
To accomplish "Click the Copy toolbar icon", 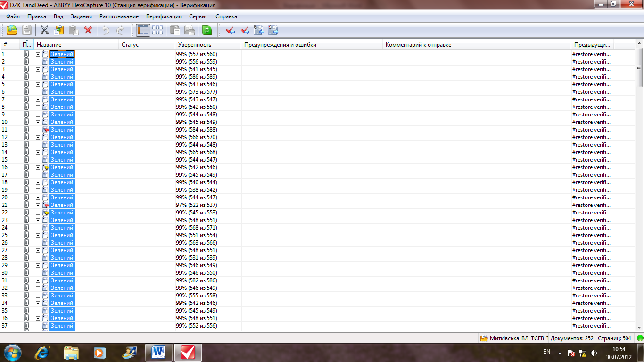I will [x=59, y=30].
